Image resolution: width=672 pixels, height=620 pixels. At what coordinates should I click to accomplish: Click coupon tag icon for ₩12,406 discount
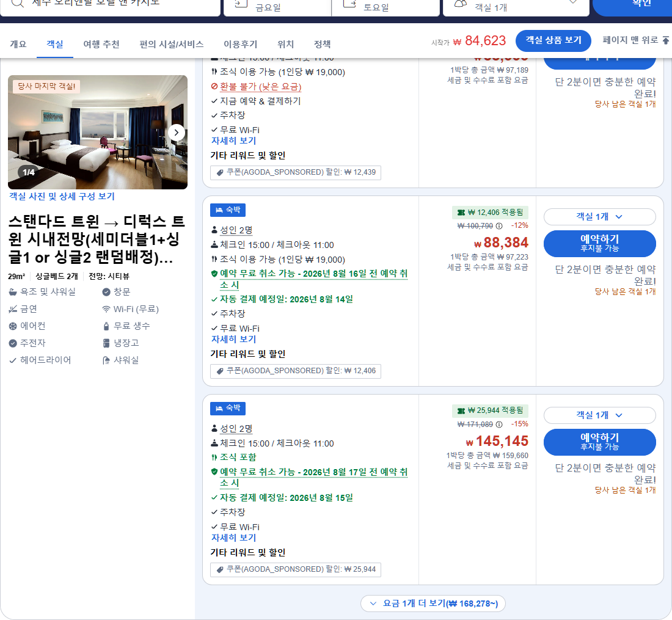coord(220,371)
